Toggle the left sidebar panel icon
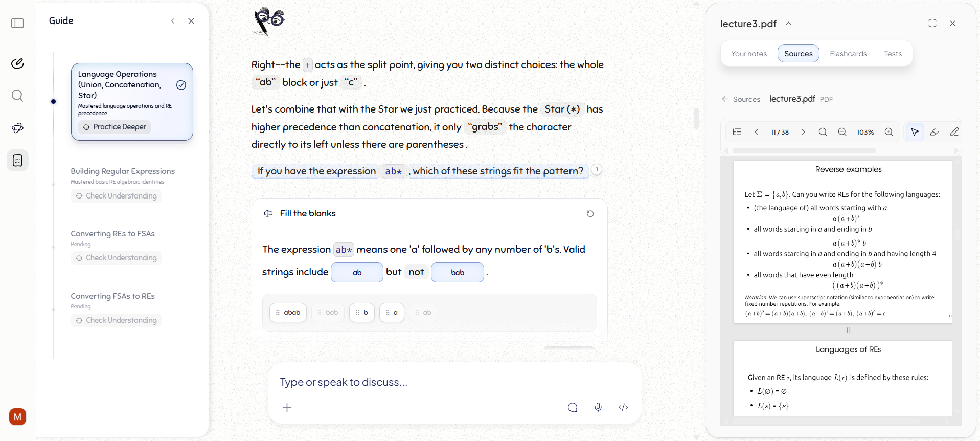Viewport: 980px width, 441px height. click(x=17, y=23)
